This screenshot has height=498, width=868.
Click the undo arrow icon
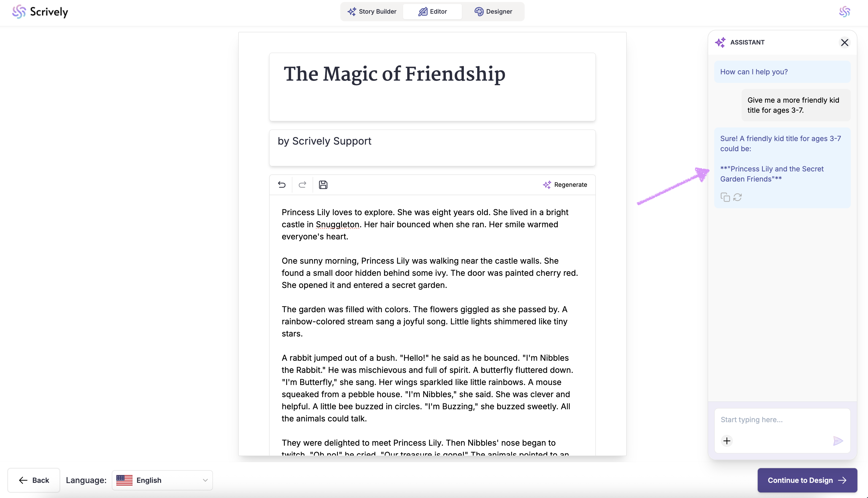(281, 185)
